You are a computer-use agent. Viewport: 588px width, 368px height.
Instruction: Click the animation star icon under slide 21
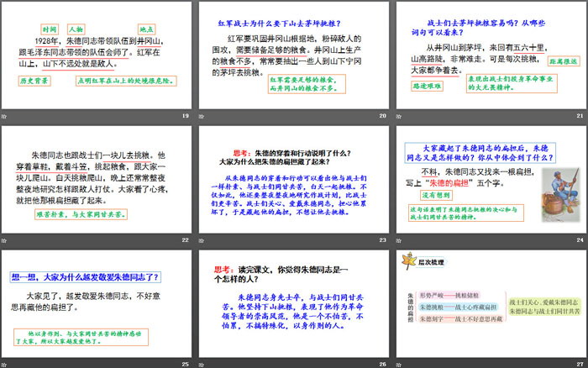(x=399, y=117)
